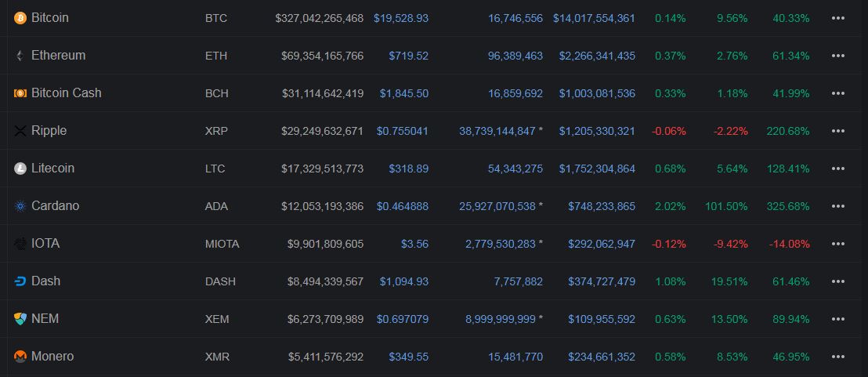
Task: Click Bitcoin 24h volume $14,017,554,361
Action: coord(594,18)
